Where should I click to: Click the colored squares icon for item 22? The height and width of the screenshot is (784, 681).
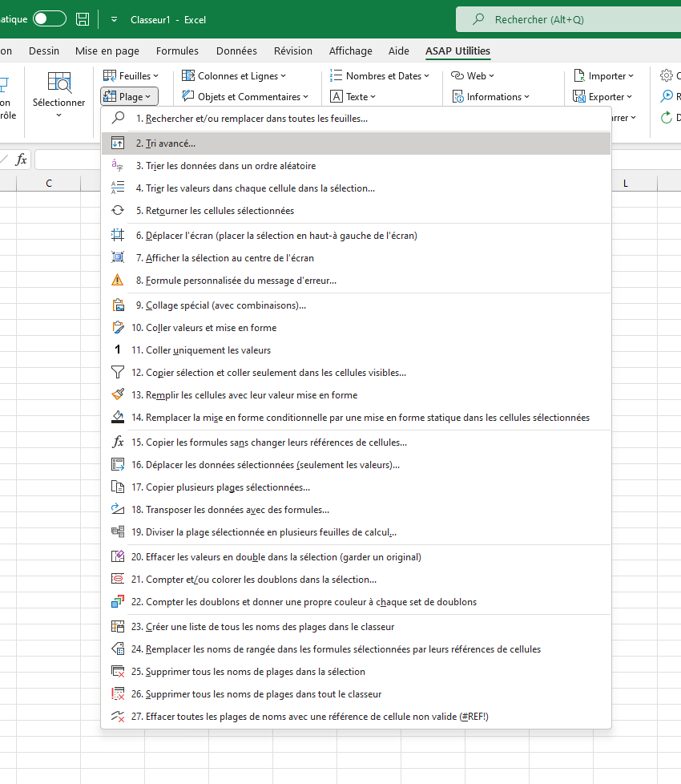118,601
